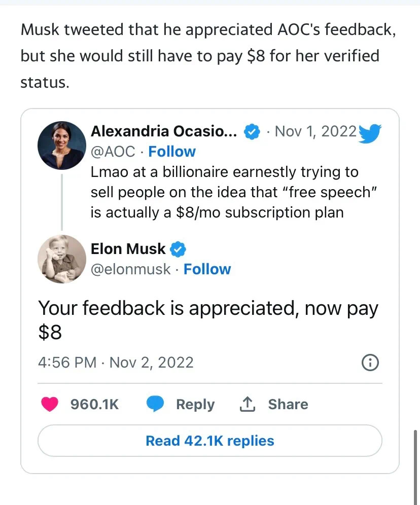
Task: Click the Share text label
Action: coord(288,404)
